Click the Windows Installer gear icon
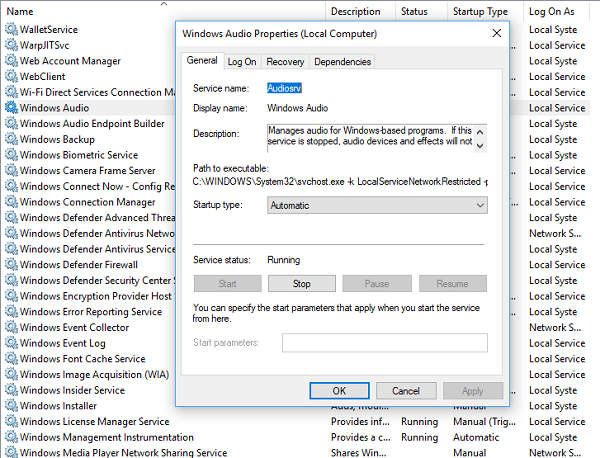This screenshot has height=458, width=600. click(x=11, y=406)
